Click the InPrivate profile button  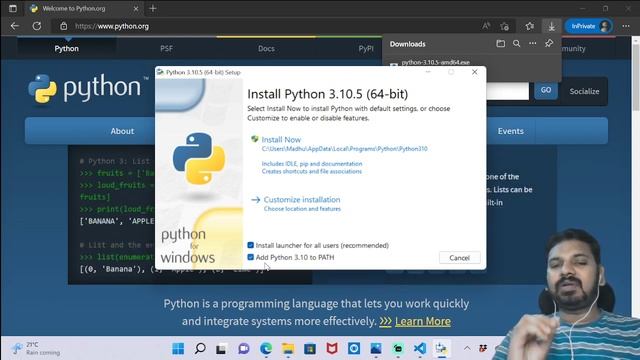click(589, 26)
